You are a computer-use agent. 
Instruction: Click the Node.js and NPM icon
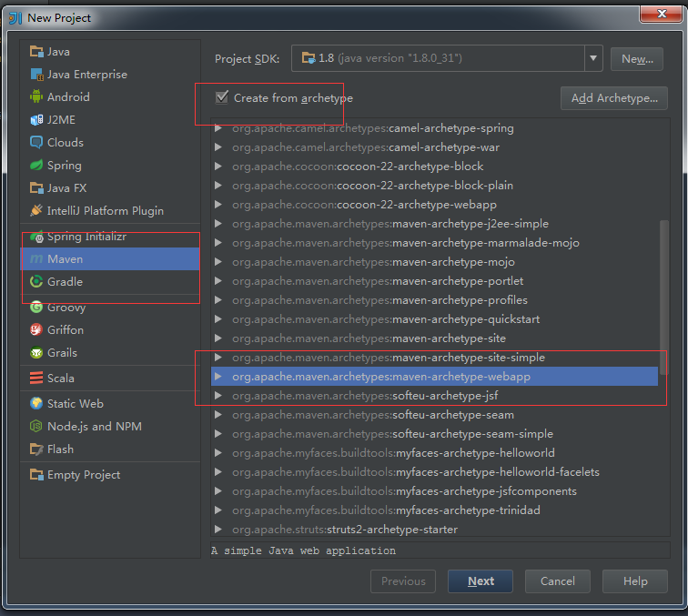coord(36,427)
